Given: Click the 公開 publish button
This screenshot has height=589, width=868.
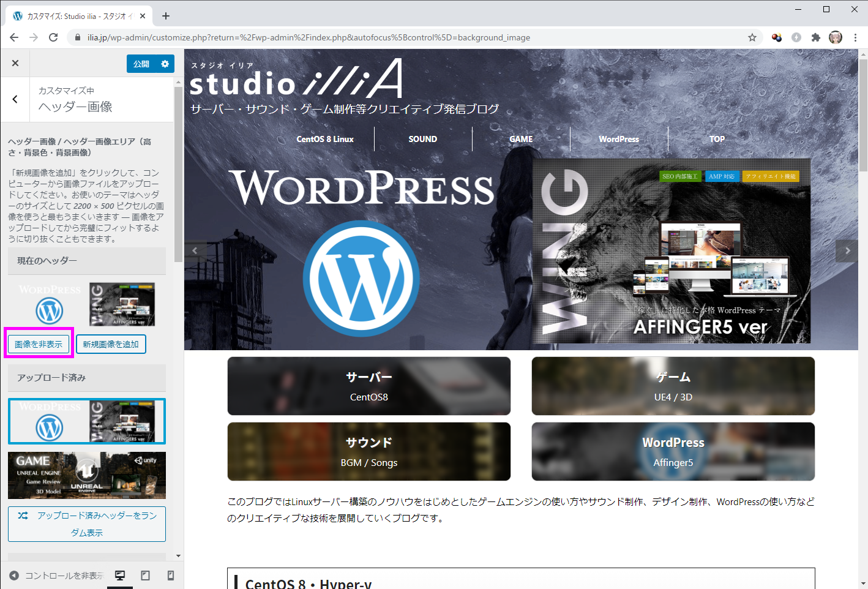Looking at the screenshot, I should coord(141,64).
